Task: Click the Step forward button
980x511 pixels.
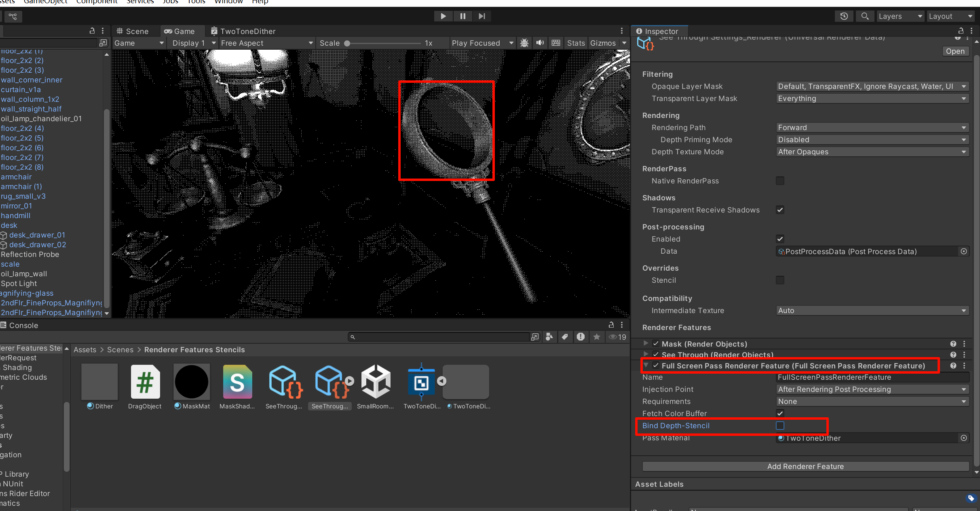Action: 482,16
